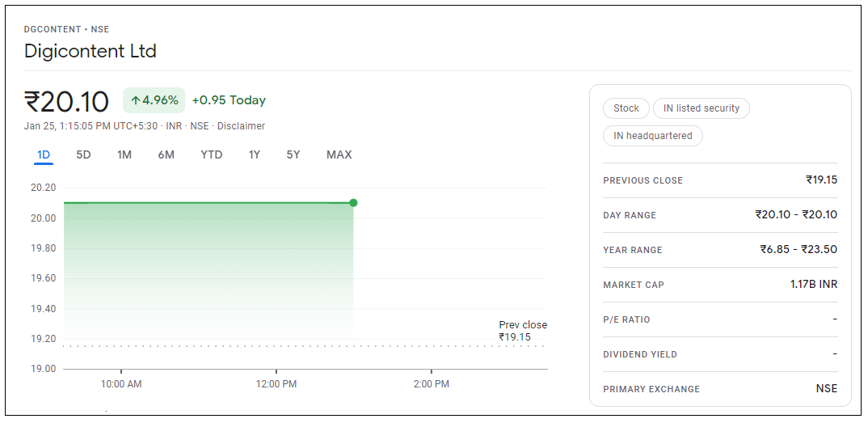
Task: Click the Disclaimer link
Action: click(241, 126)
